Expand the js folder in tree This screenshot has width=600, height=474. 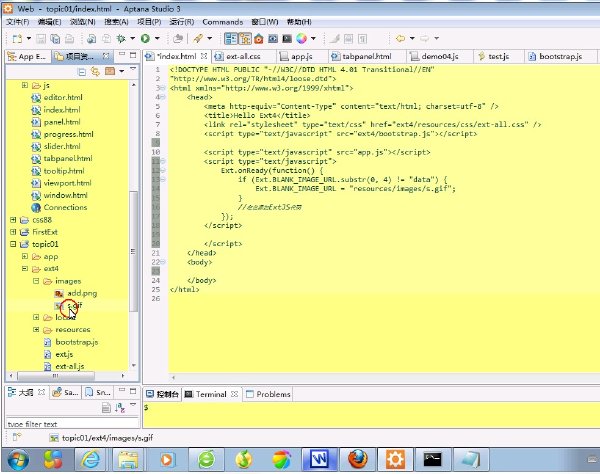point(24,85)
